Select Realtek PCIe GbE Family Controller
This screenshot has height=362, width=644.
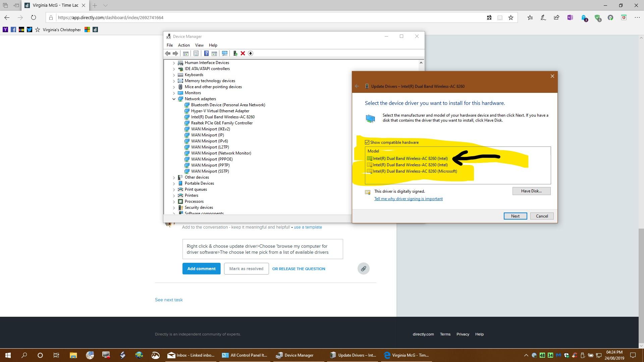222,123
